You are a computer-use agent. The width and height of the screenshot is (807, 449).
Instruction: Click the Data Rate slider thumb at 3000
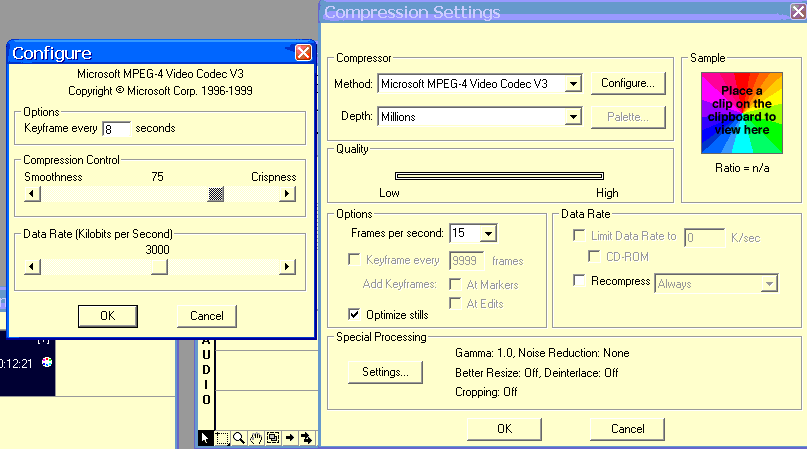[x=159, y=267]
